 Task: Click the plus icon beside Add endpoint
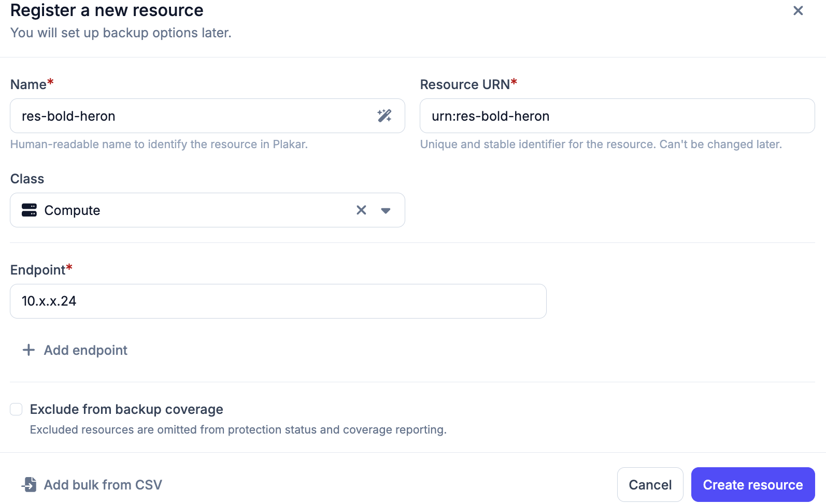(x=29, y=350)
